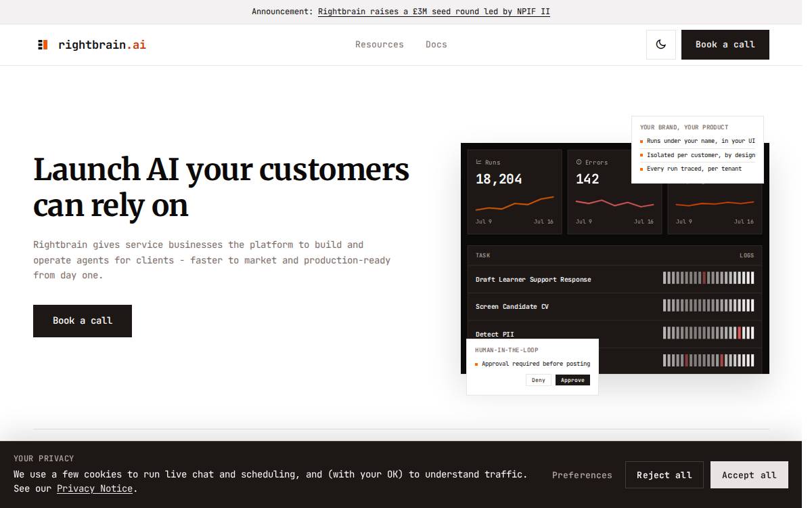This screenshot has width=812, height=508.
Task: Accept all cookies
Action: click(x=749, y=475)
